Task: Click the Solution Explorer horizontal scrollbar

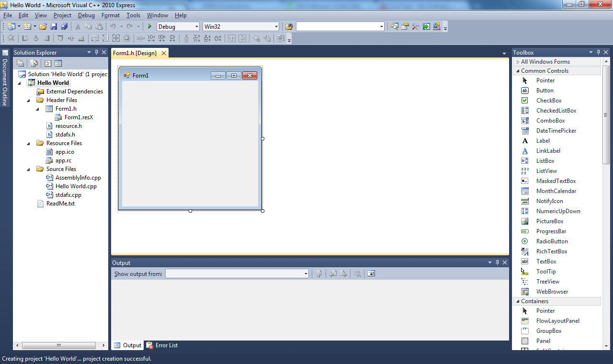Action: [59, 345]
